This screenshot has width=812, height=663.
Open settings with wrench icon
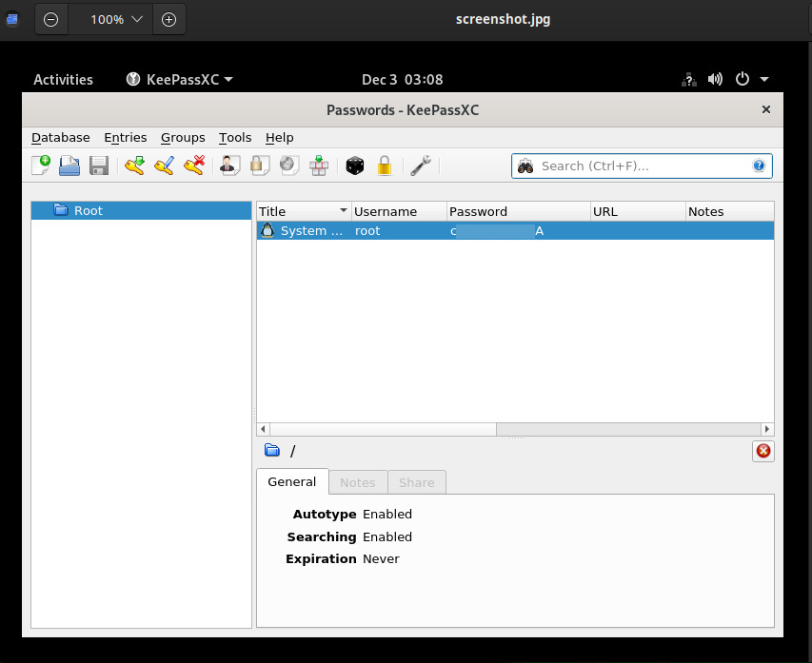421,166
